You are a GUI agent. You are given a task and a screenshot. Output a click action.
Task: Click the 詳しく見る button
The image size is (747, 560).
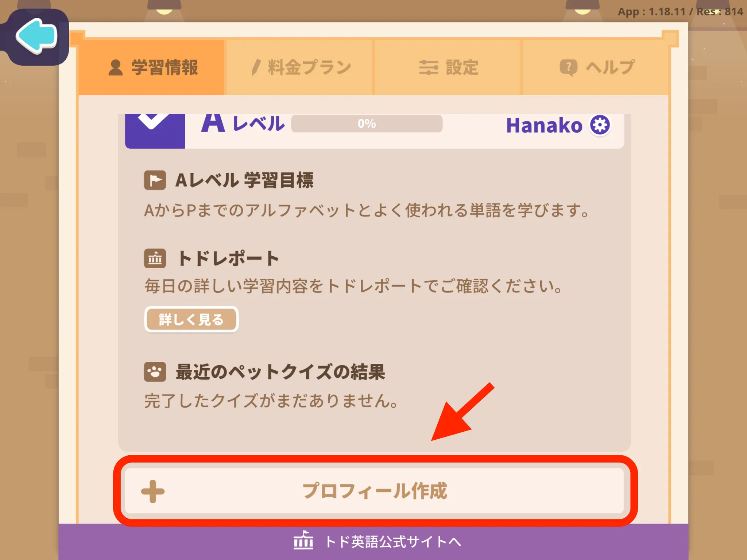click(x=191, y=319)
